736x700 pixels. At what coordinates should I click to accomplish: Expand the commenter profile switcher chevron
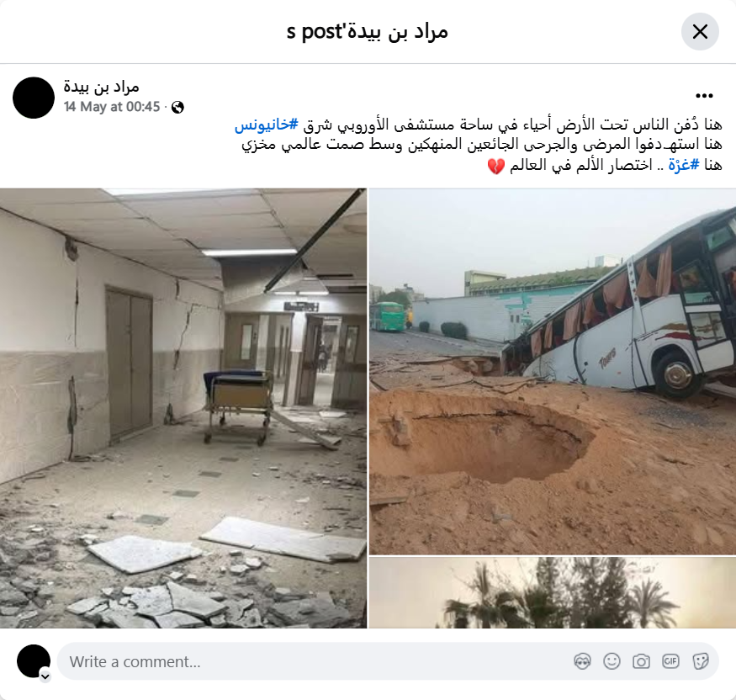click(45, 676)
